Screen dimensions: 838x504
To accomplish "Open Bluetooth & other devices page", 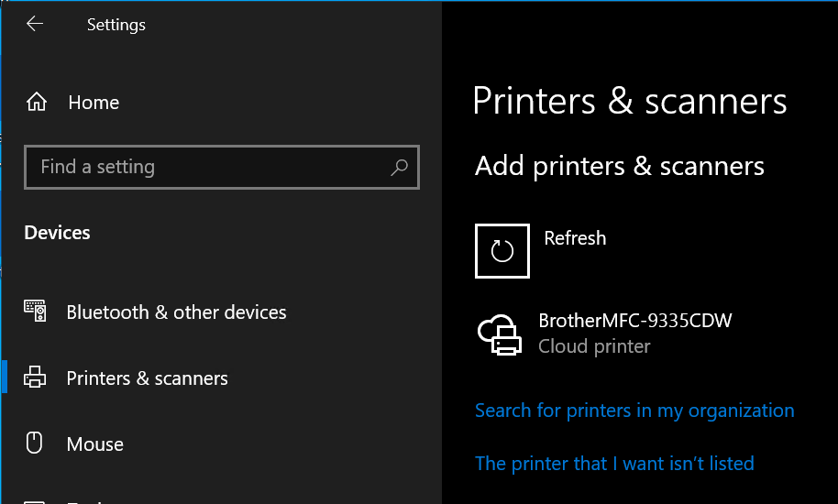I will 176,312.
